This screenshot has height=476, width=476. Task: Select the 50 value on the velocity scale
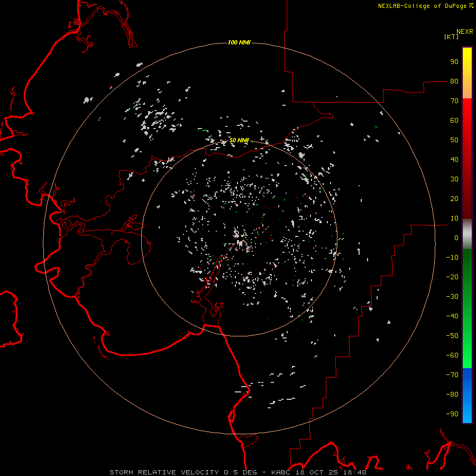(x=454, y=140)
